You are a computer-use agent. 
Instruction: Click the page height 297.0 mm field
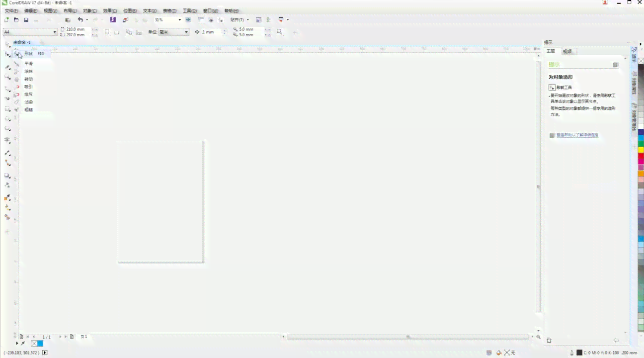click(x=77, y=35)
